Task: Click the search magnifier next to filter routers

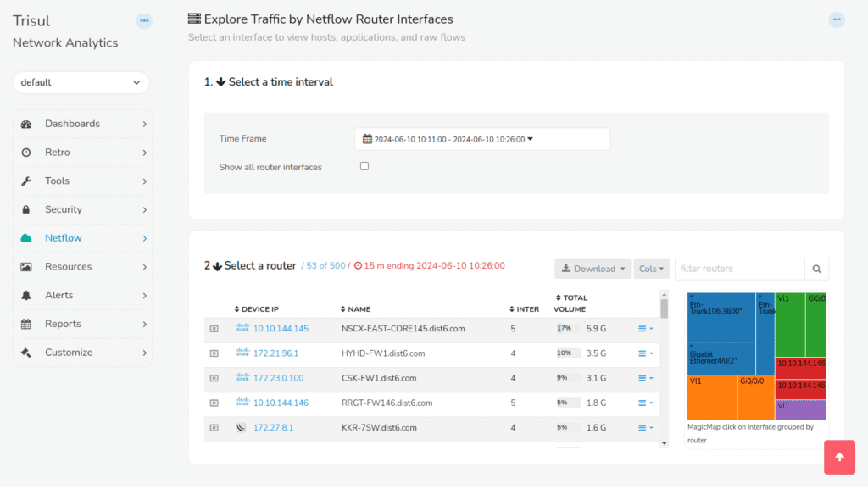Action: tap(815, 268)
